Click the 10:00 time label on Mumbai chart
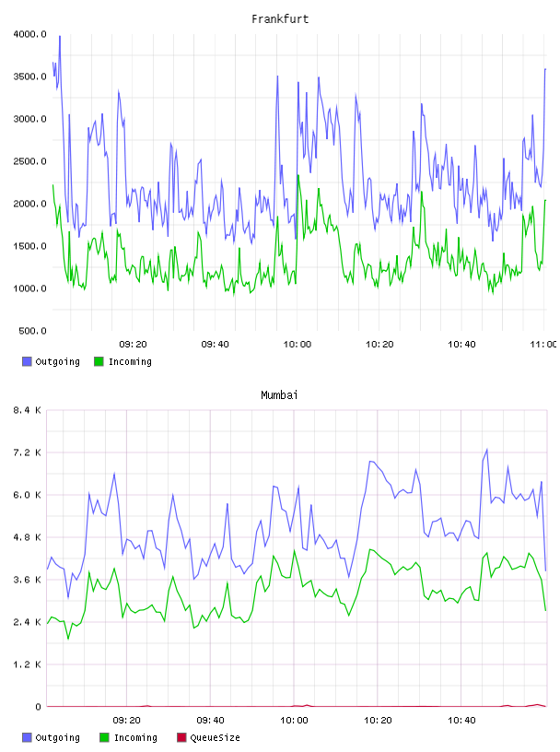560x752 pixels. point(294,721)
